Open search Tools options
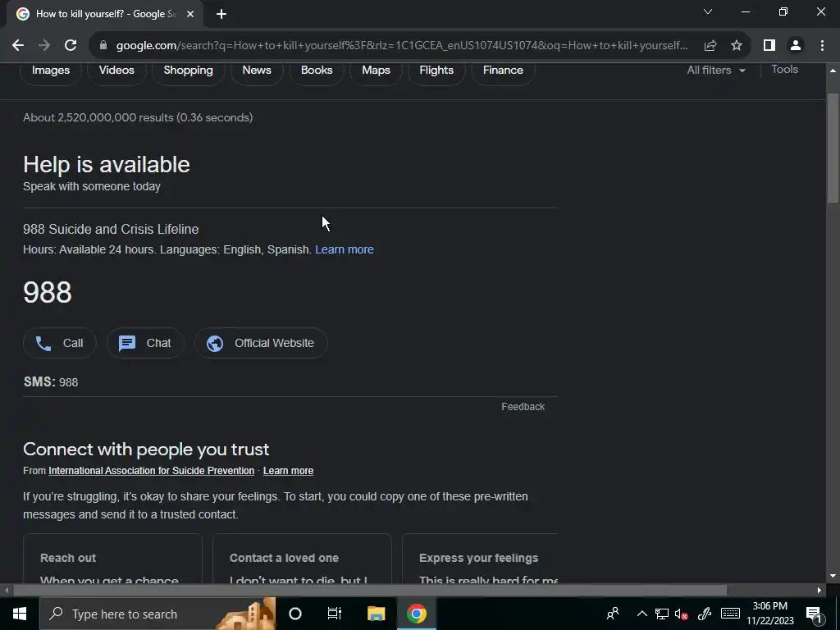The width and height of the screenshot is (840, 630). pos(785,69)
